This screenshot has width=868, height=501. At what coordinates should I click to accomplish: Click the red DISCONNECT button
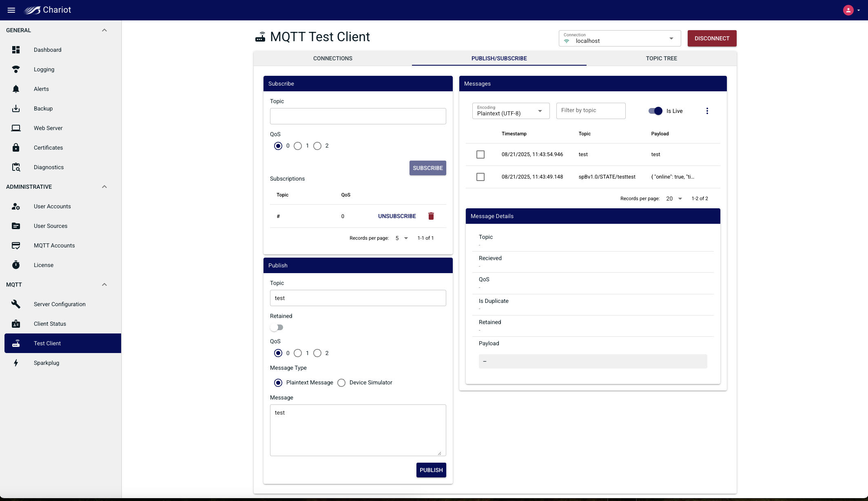pos(712,38)
